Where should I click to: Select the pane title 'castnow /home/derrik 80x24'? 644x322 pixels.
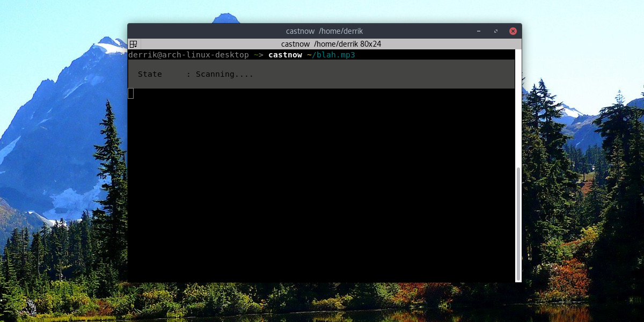[331, 44]
